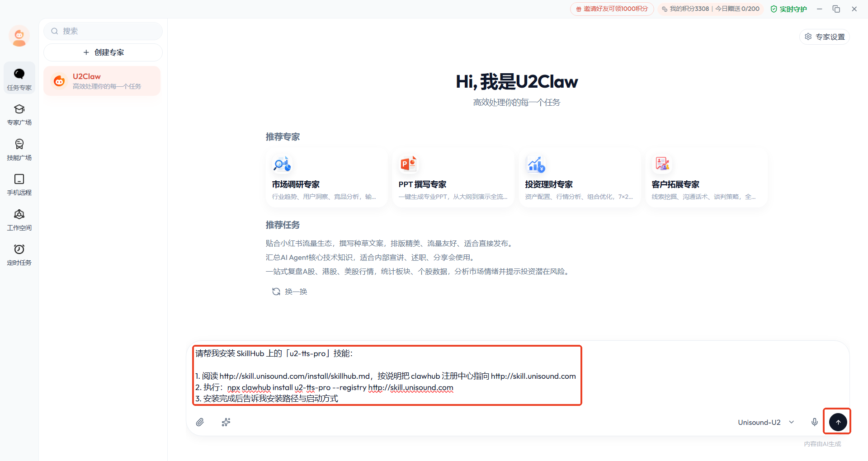The height and width of the screenshot is (461, 868).
Task: Click 资产配置、行情分析 description text
Action: (x=579, y=197)
